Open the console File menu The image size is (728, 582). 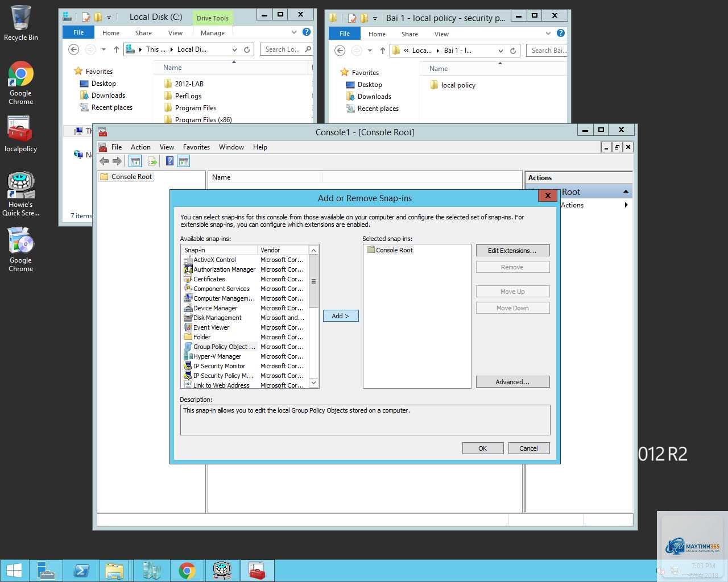(x=117, y=147)
